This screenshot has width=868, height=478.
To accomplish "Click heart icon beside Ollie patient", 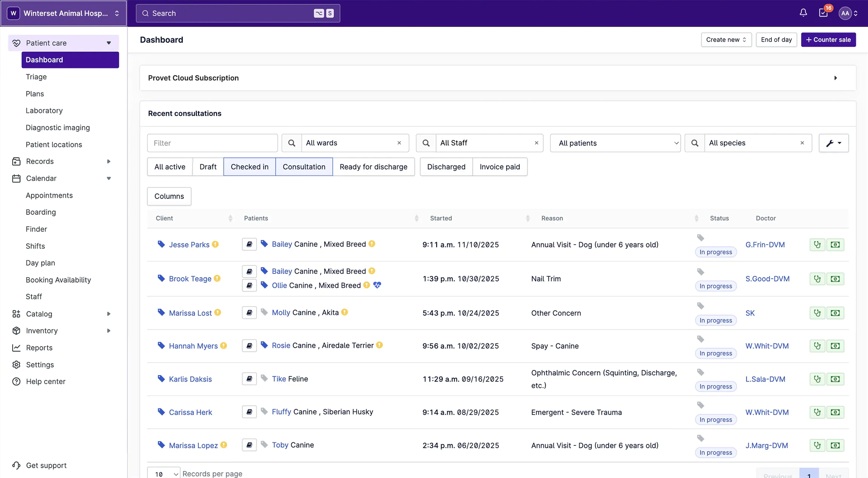I will coord(377,285).
